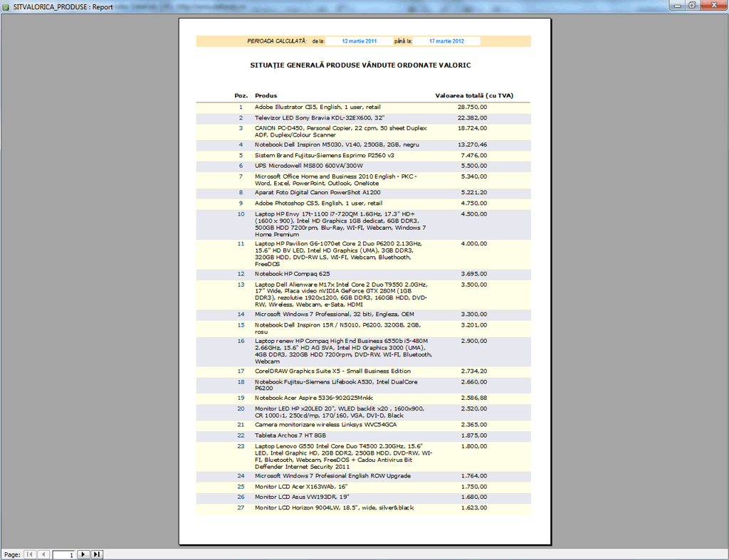This screenshot has width=729, height=560.
Task: Select Windows 7 Profesional ROW Upgrade row
Action: coord(363,476)
